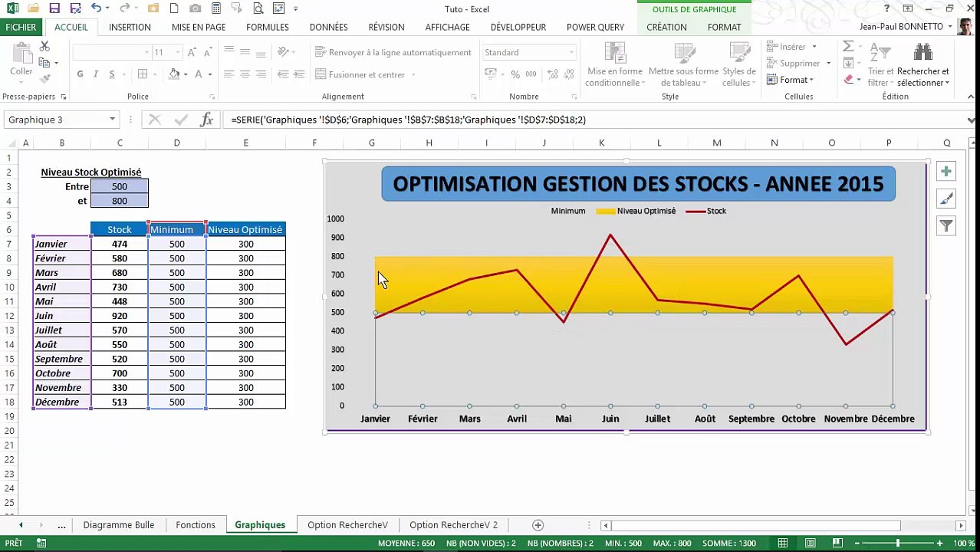Redo the last undone action
980x552 pixels.
(123, 9)
